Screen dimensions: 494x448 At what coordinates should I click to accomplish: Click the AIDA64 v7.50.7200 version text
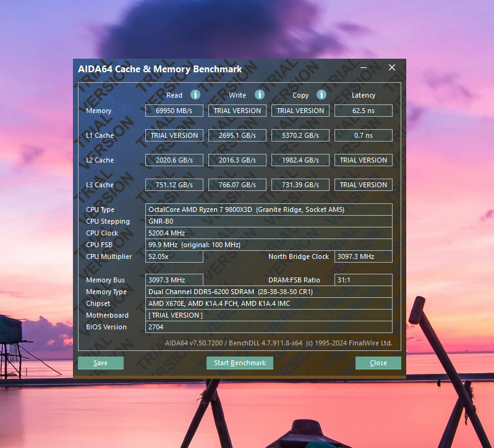click(279, 343)
